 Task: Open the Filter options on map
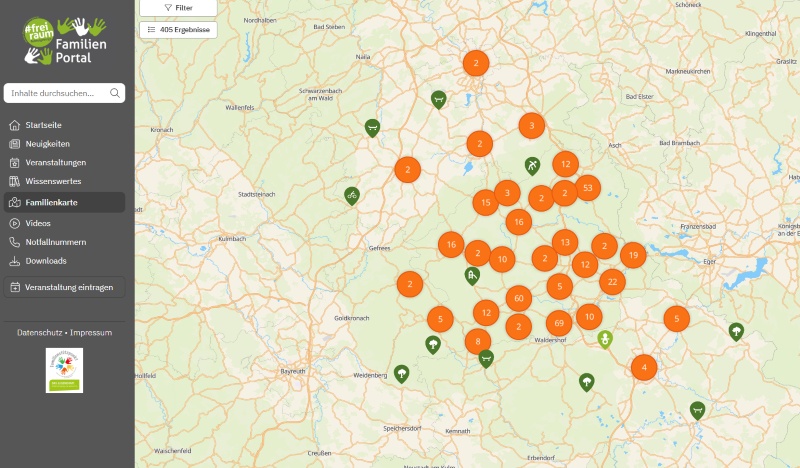[177, 7]
